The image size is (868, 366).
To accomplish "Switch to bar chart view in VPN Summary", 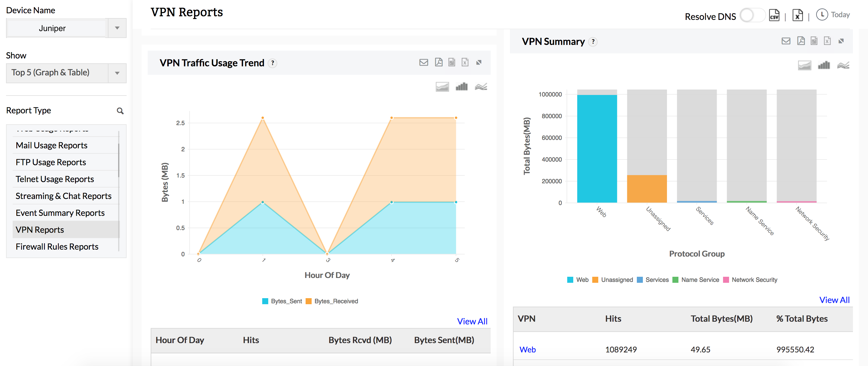I will [x=823, y=65].
